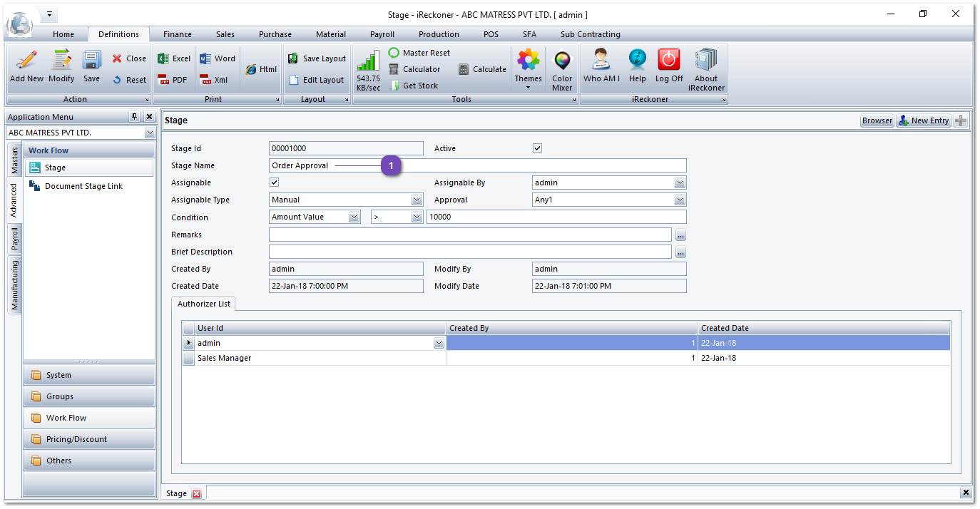Open the Finance ribbon tab
This screenshot has height=509, width=980.
tap(177, 34)
